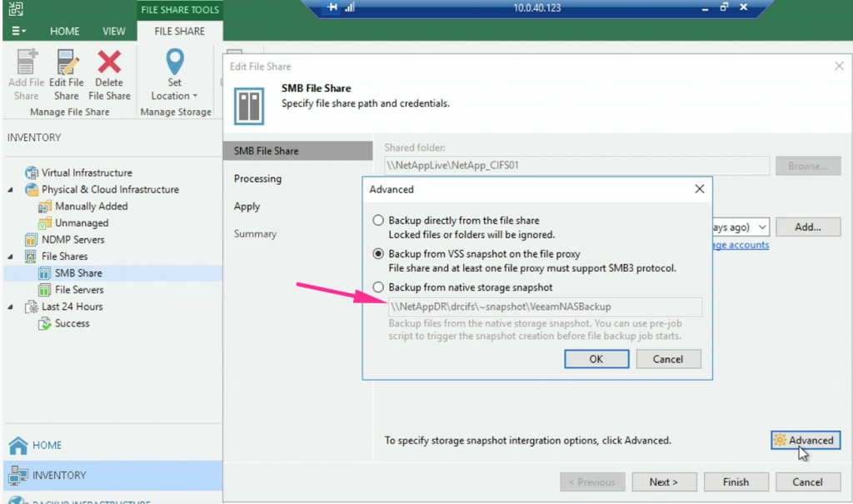The image size is (853, 504).
Task: Go to the Apply wizard step
Action: pyautogui.click(x=247, y=207)
